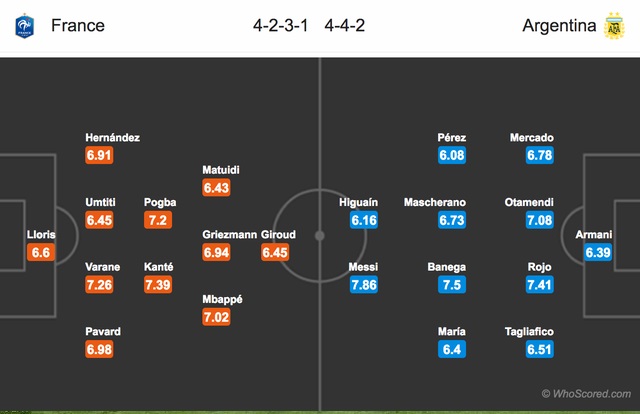This screenshot has height=414, width=640.
Task: Open Banega's 7.5 rating badge
Action: 452,285
